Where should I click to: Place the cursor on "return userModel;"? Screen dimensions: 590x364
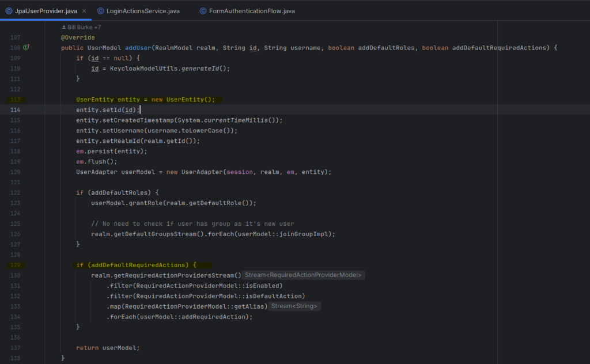tap(108, 348)
